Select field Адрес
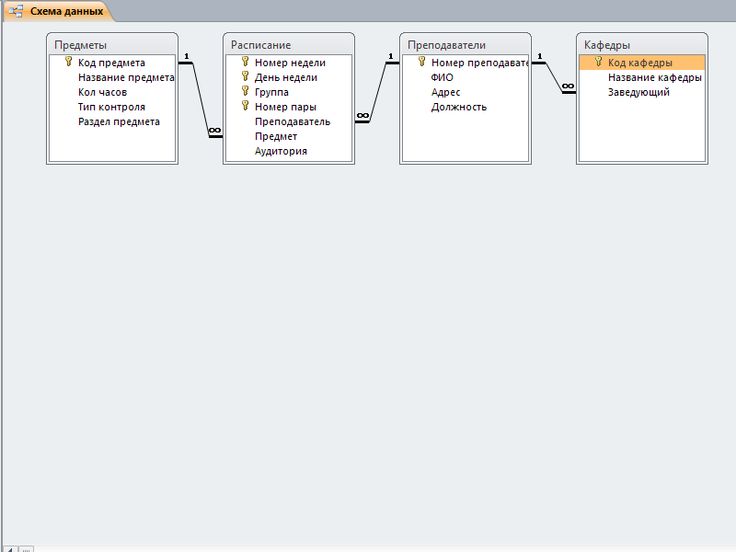The height and width of the screenshot is (552, 736). (x=465, y=92)
